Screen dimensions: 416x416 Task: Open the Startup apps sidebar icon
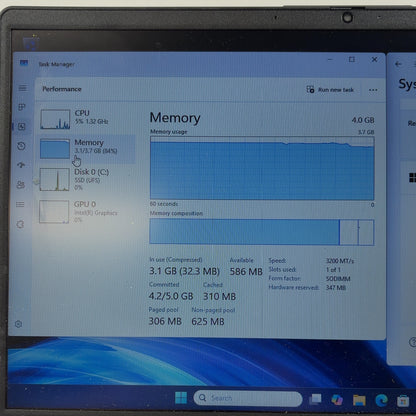[21, 165]
